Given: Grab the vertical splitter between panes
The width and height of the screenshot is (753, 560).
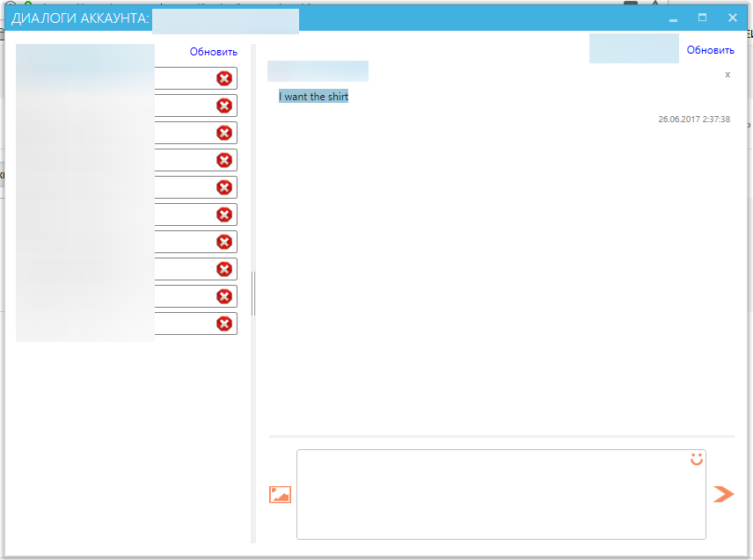Looking at the screenshot, I should click(253, 293).
